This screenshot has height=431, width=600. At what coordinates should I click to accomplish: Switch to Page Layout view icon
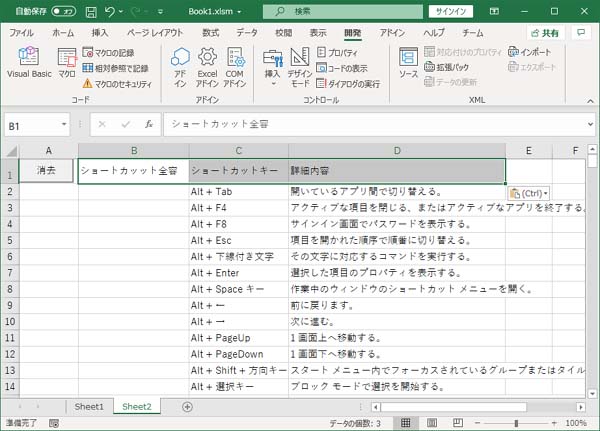(x=432, y=423)
